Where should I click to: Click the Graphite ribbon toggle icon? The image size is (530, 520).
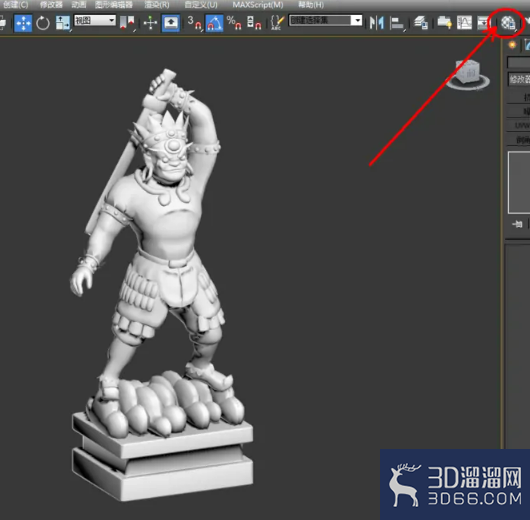pos(444,23)
